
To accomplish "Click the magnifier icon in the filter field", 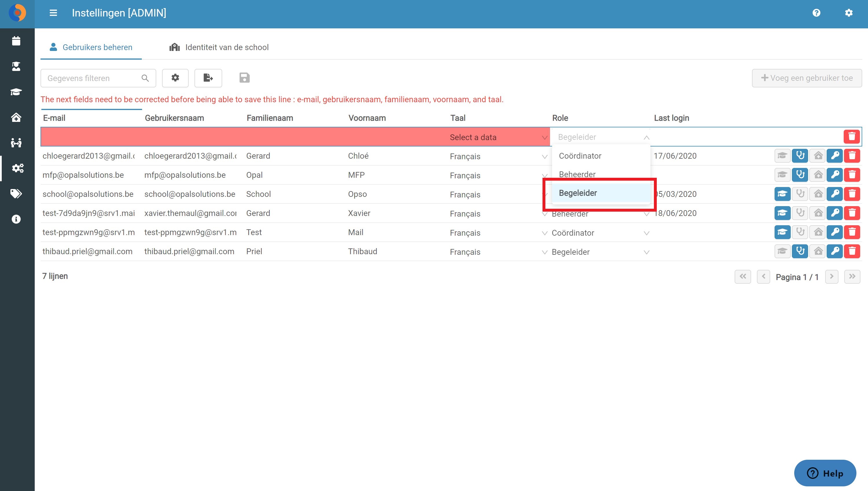I will [145, 78].
